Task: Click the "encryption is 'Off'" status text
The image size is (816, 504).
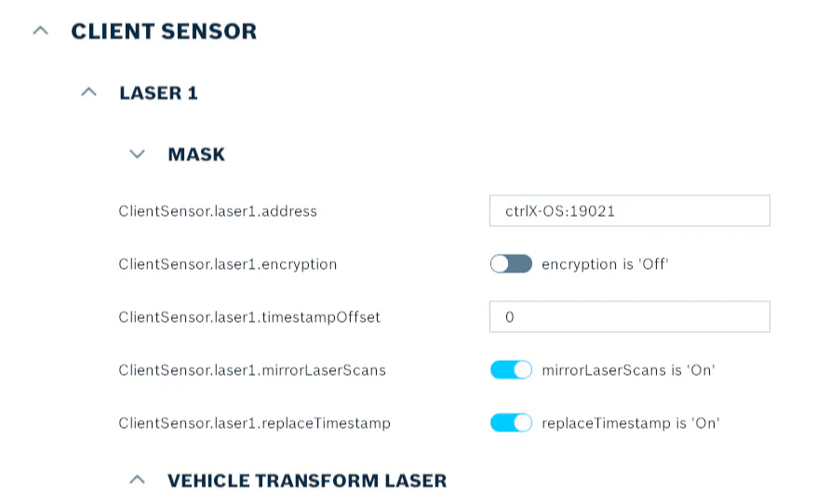Action: (x=605, y=264)
